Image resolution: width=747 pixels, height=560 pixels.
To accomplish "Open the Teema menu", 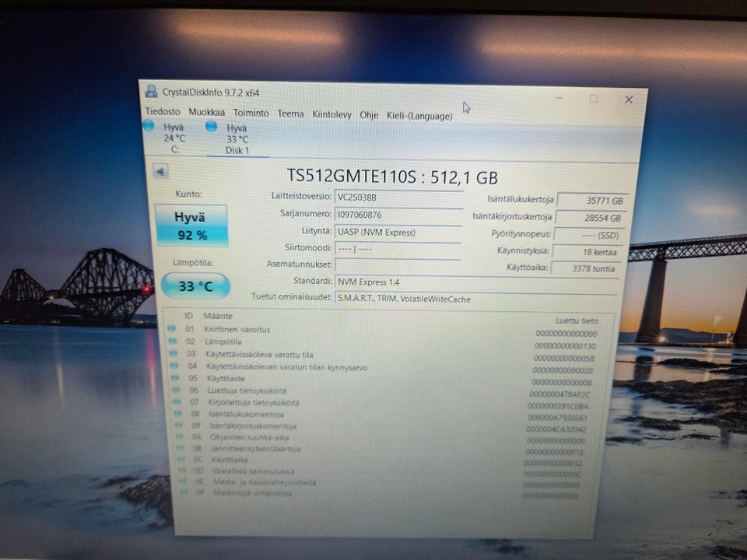I will tap(290, 114).
